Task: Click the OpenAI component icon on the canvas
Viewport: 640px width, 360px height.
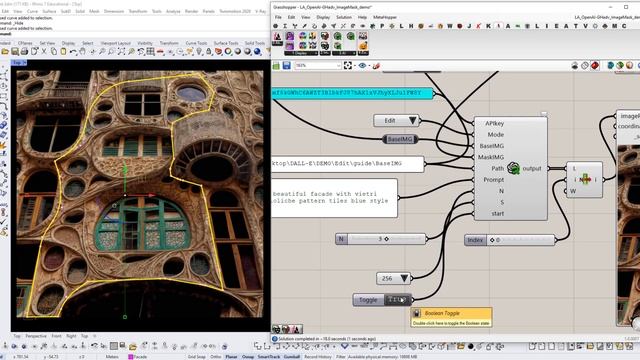Action: [x=513, y=168]
